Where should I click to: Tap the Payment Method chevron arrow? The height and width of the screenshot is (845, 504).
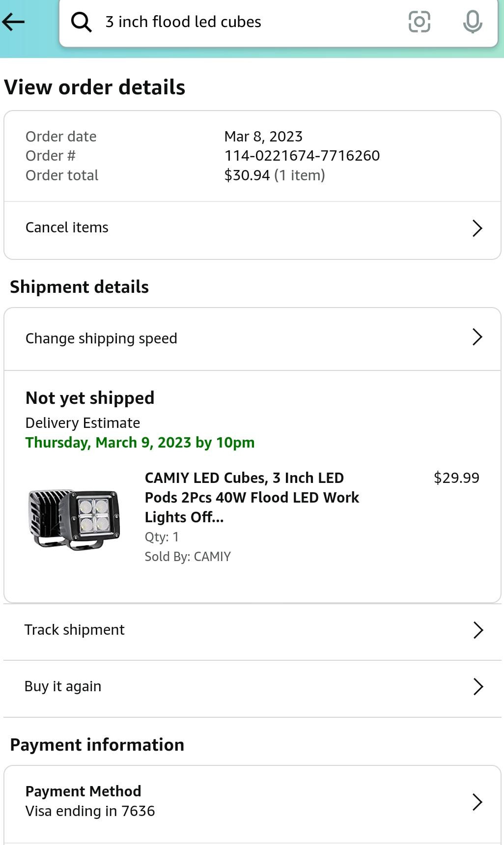(x=477, y=802)
